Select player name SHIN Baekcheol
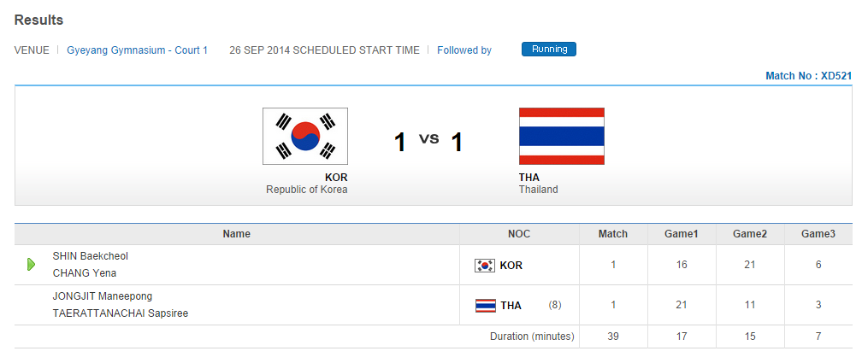 (90, 256)
